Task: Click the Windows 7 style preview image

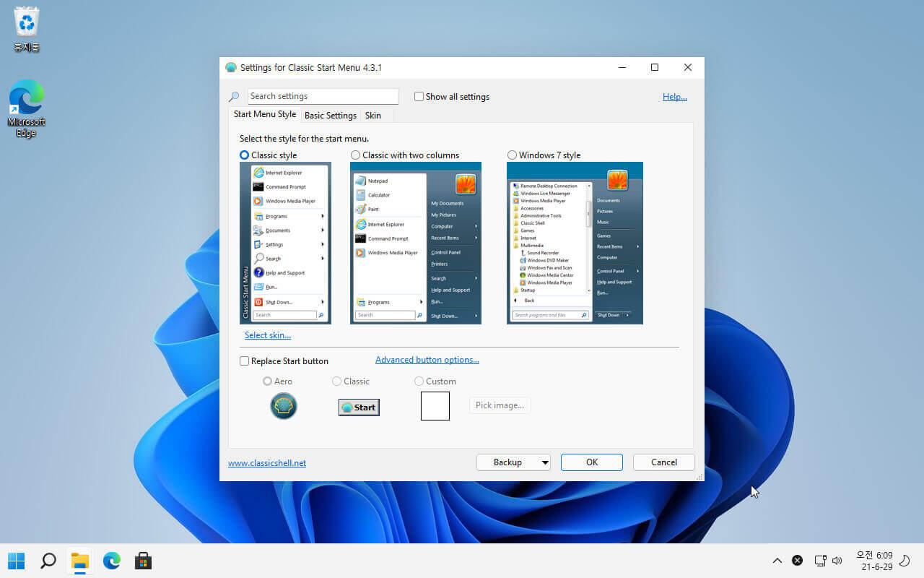Action: point(575,243)
